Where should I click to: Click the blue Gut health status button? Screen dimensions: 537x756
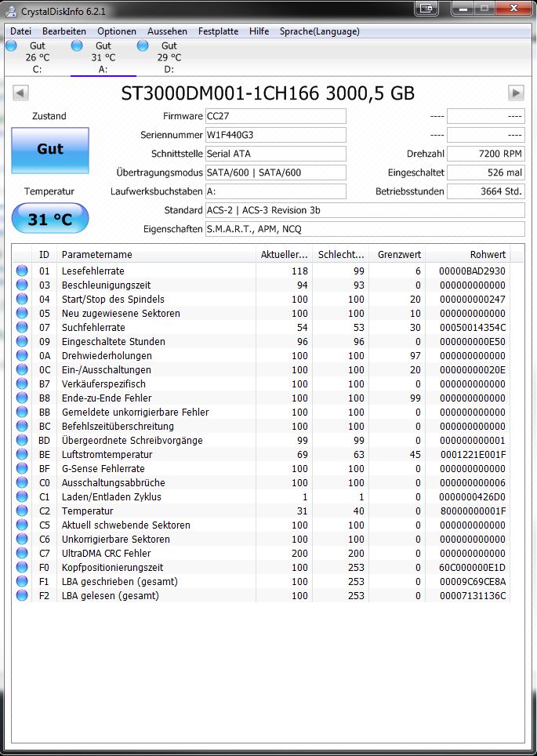point(50,150)
